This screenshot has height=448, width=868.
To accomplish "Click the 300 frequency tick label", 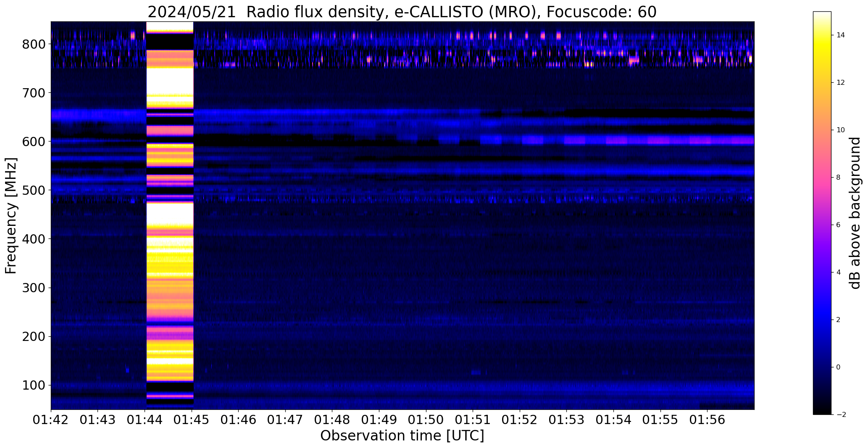I will [34, 288].
